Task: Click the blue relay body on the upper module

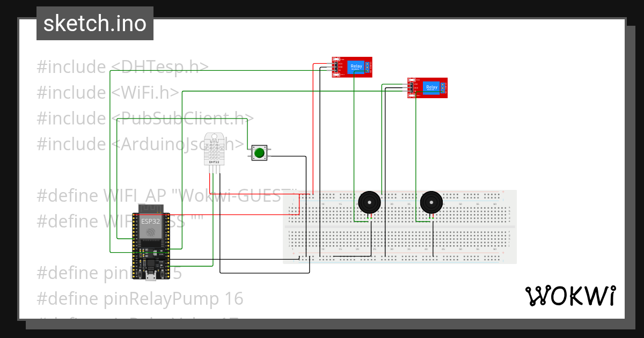Action: [356, 67]
